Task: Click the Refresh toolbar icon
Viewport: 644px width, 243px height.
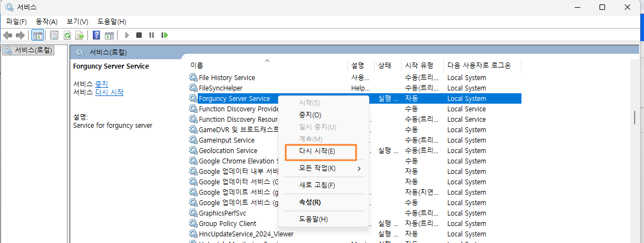Action: point(67,35)
